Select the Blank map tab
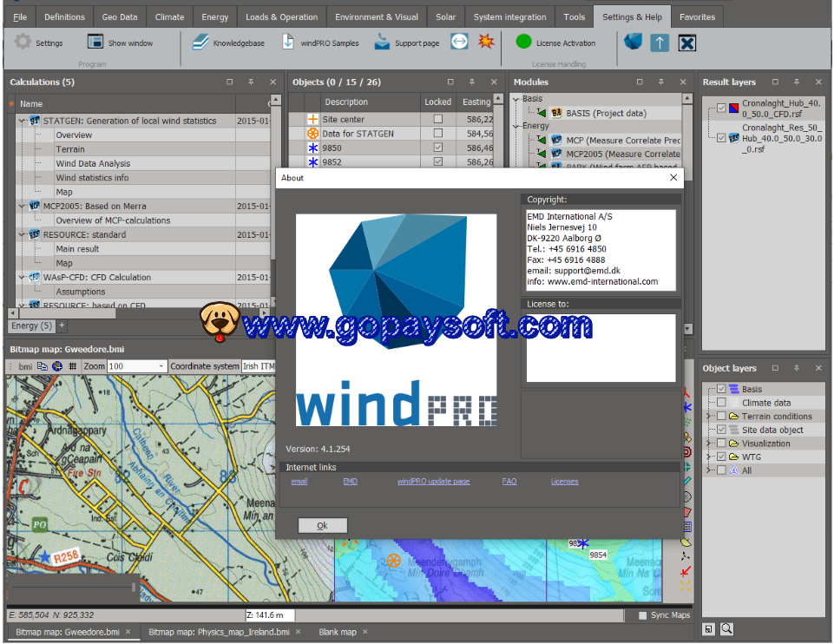The width and height of the screenshot is (834, 644). pos(338,632)
